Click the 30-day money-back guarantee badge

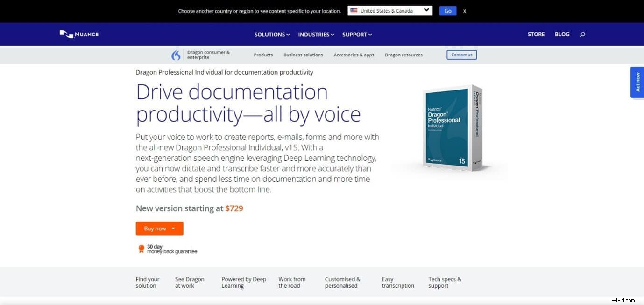tap(141, 249)
